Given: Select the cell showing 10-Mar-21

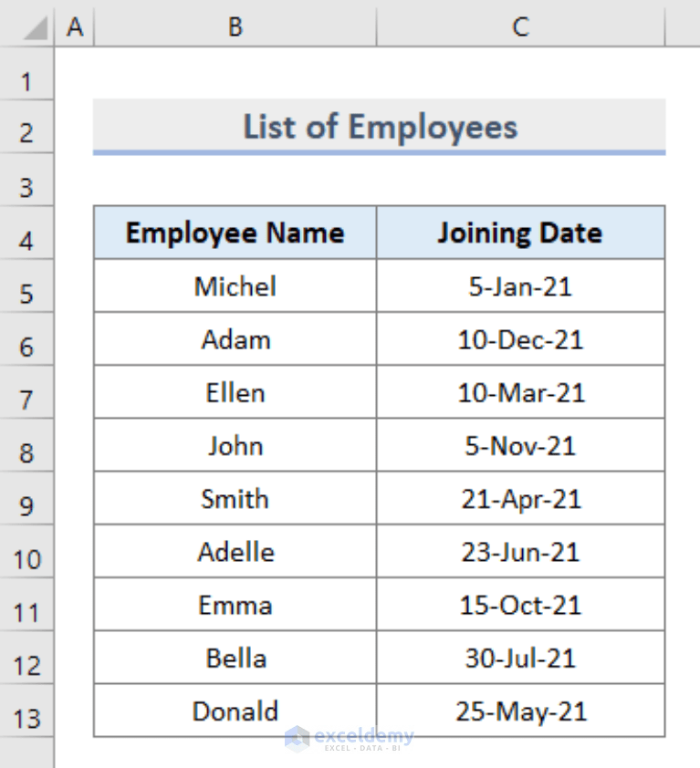Looking at the screenshot, I should point(519,392).
